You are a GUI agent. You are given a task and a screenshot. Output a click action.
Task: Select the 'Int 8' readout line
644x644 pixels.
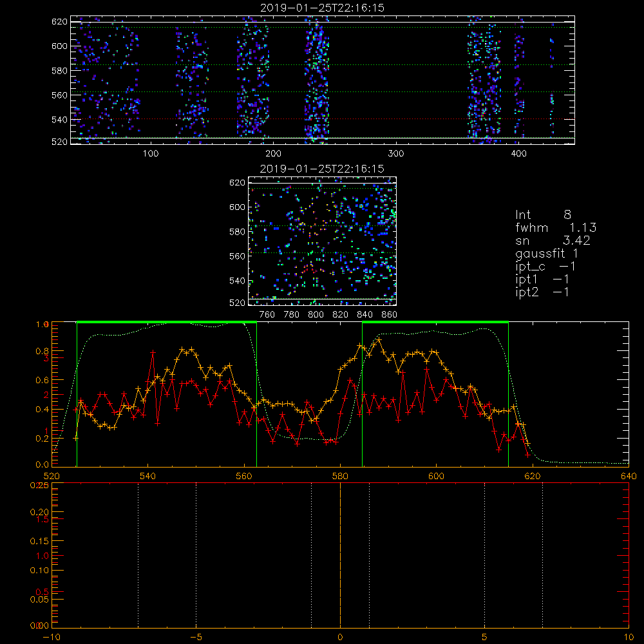pyautogui.click(x=543, y=215)
